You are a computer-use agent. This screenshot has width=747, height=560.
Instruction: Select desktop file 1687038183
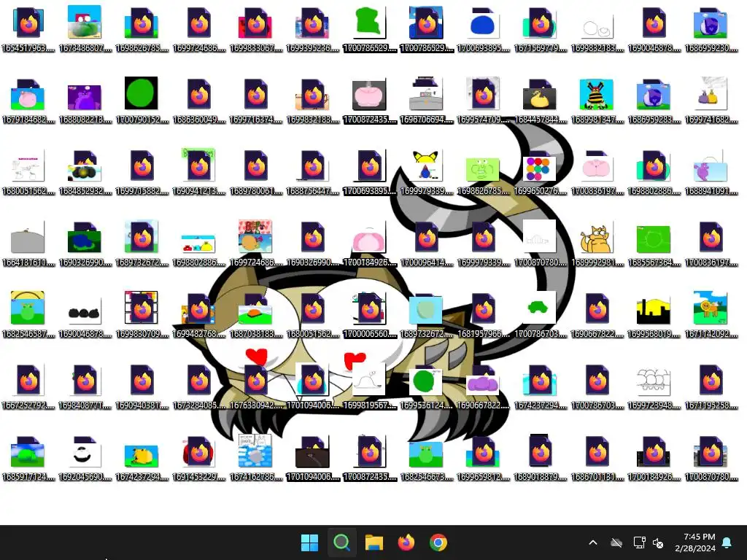click(x=256, y=314)
